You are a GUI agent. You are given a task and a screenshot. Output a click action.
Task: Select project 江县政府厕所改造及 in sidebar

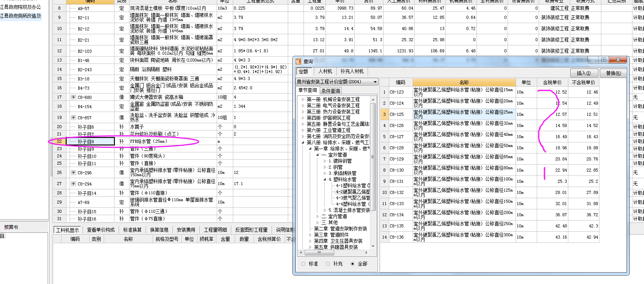click(21, 16)
